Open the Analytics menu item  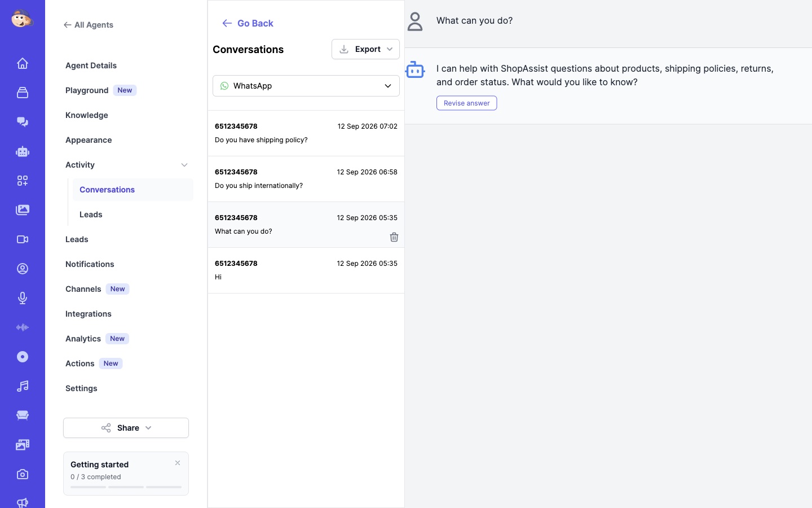[83, 339]
